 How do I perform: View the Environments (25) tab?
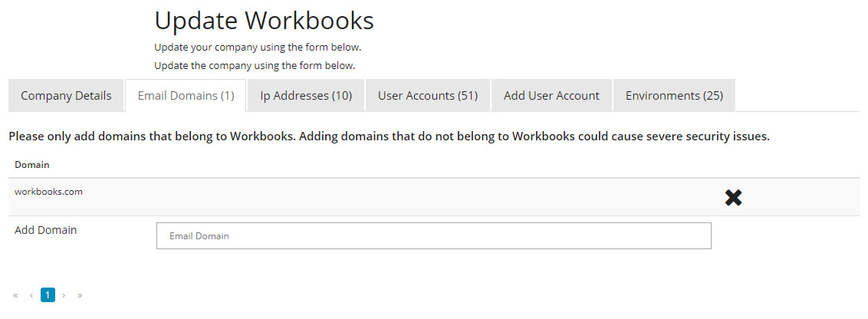coord(674,95)
